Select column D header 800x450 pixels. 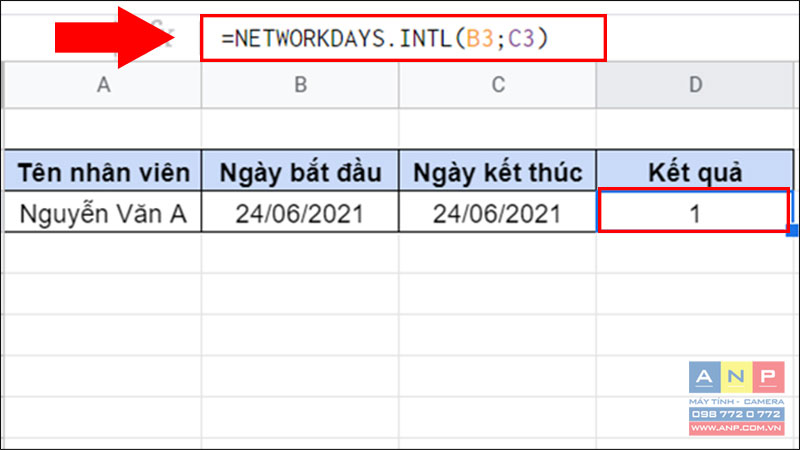696,85
